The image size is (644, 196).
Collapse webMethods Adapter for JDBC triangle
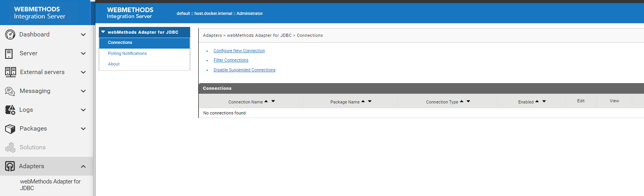[103, 32]
